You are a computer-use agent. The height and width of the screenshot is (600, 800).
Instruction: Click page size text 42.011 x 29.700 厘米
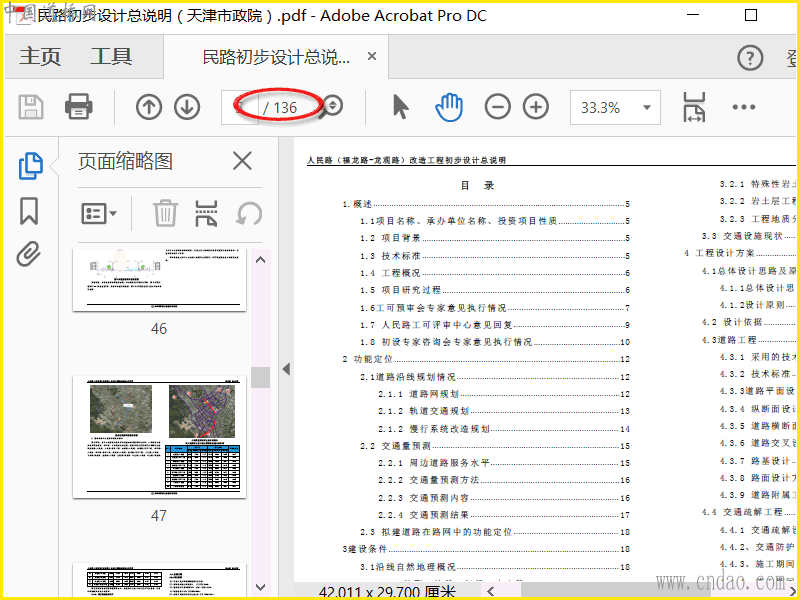point(387,592)
